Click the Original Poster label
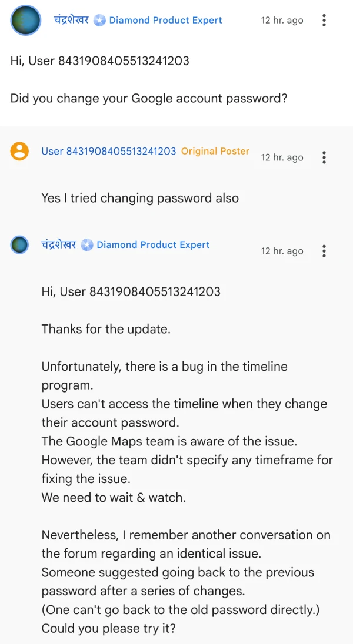This screenshot has height=644, width=353. (x=215, y=151)
